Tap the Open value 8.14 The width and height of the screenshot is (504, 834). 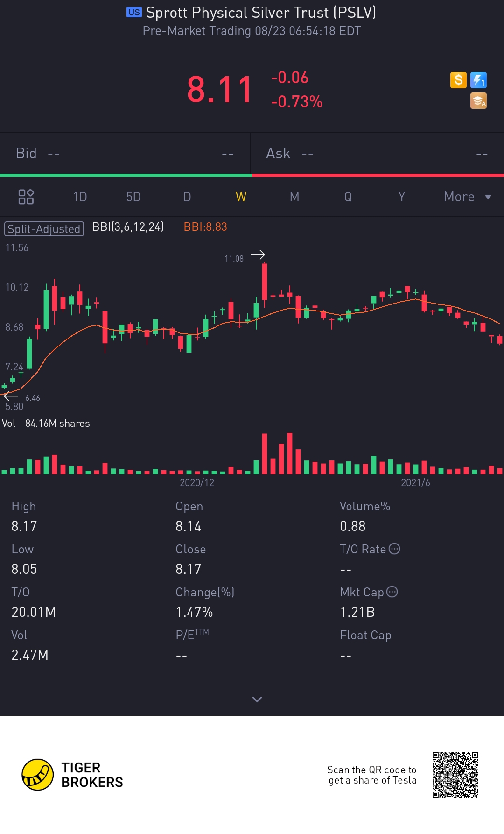point(189,526)
